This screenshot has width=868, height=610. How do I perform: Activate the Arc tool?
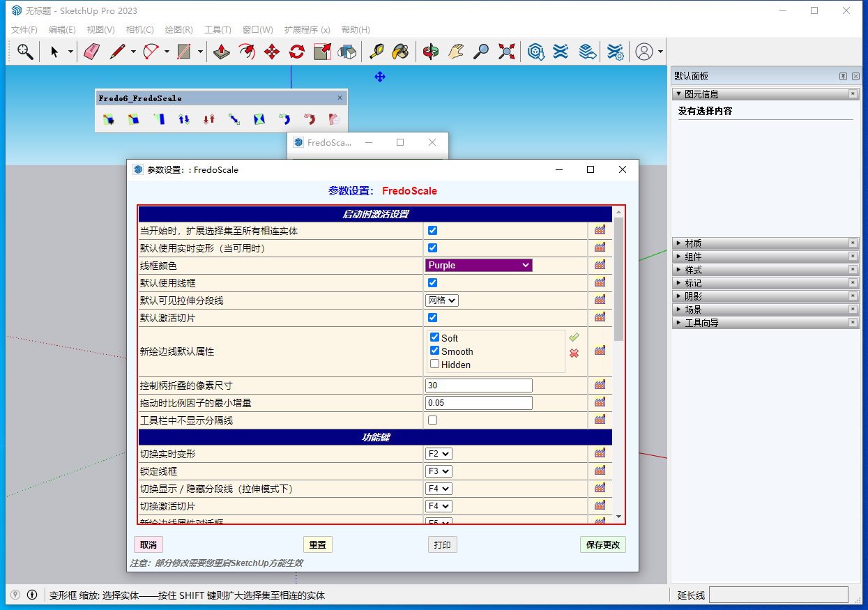(x=151, y=52)
